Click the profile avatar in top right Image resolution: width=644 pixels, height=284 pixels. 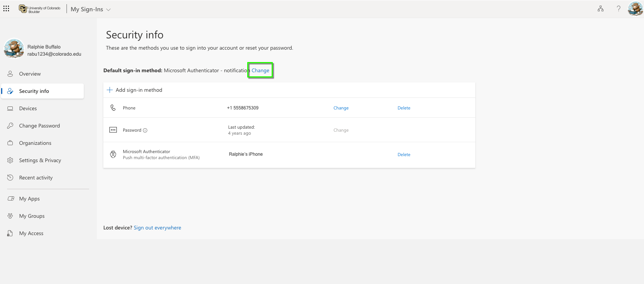pyautogui.click(x=635, y=9)
